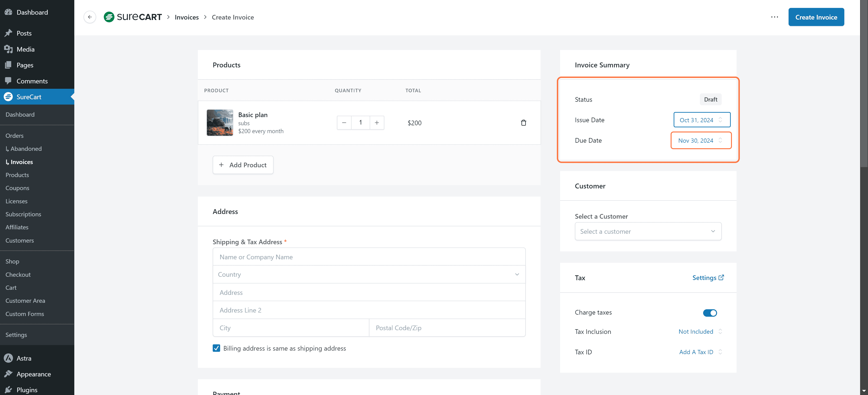Open Media via sidebar icon
This screenshot has height=395, width=868.
8,49
